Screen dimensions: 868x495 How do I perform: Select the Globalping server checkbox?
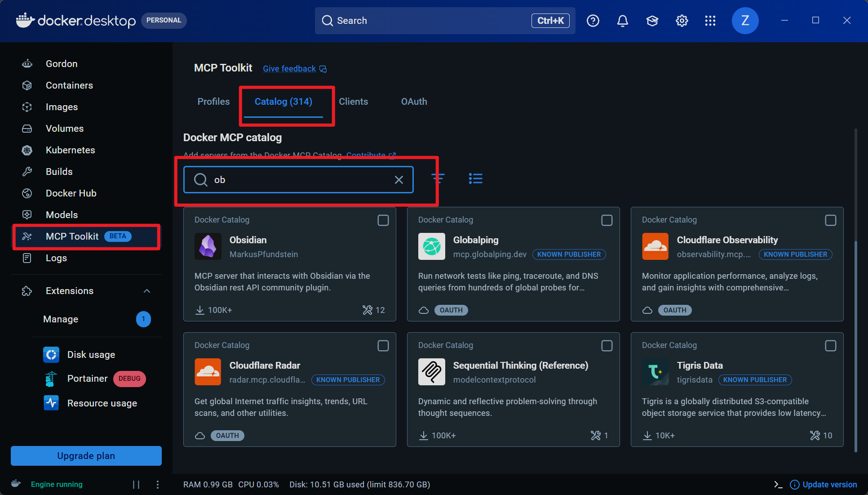[x=607, y=220]
